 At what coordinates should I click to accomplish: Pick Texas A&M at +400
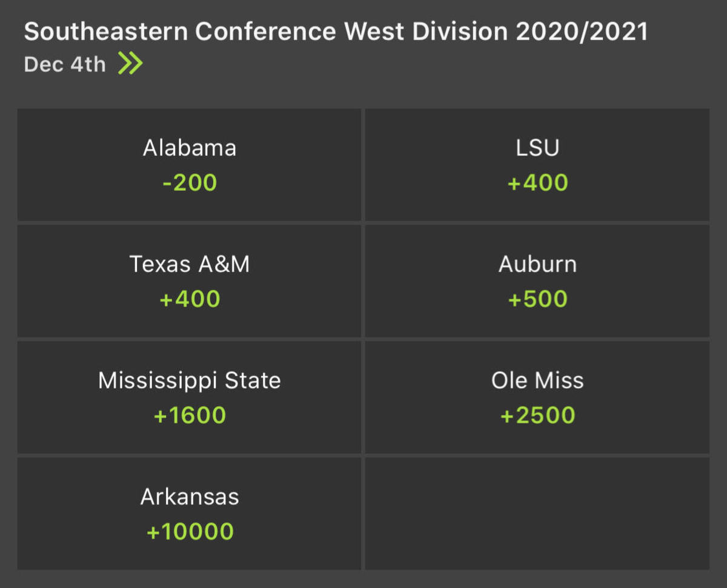pos(190,298)
